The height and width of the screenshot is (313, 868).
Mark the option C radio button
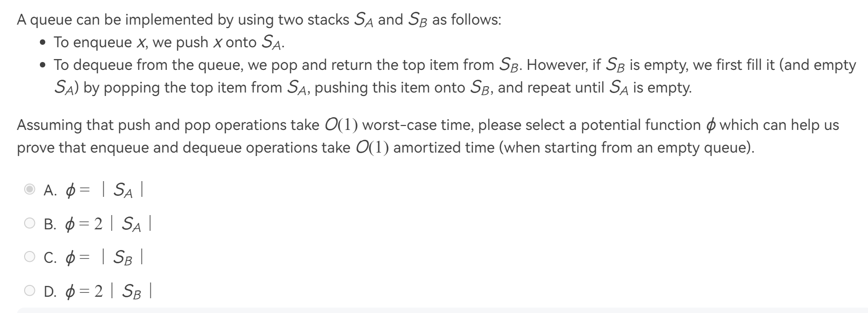coord(30,257)
